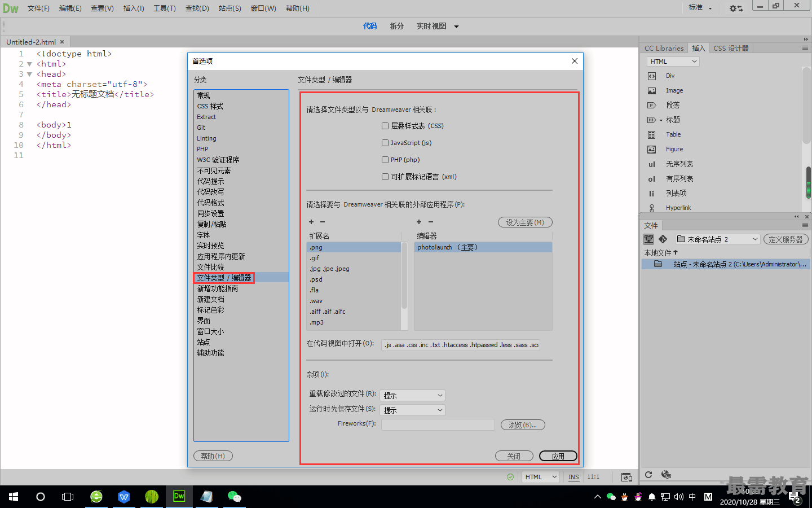Click the Fireworks path input field
This screenshot has width=812, height=508.
pyautogui.click(x=438, y=424)
